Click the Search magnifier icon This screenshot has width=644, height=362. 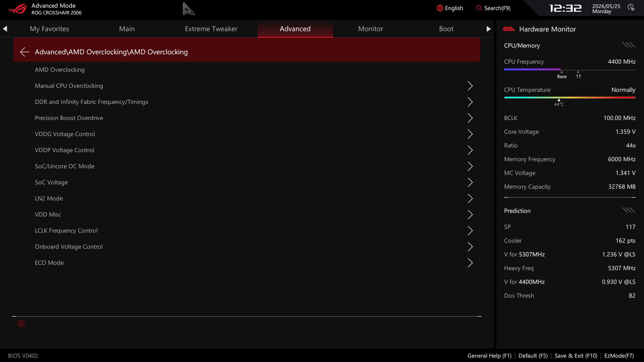(479, 8)
